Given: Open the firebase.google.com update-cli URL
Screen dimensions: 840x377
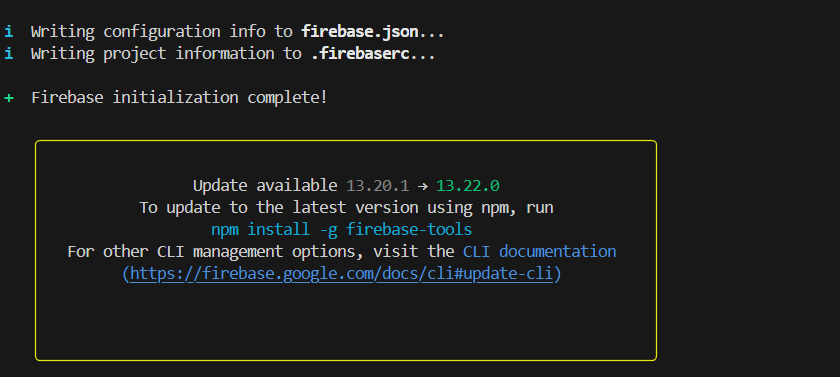Looking at the screenshot, I should [341, 274].
